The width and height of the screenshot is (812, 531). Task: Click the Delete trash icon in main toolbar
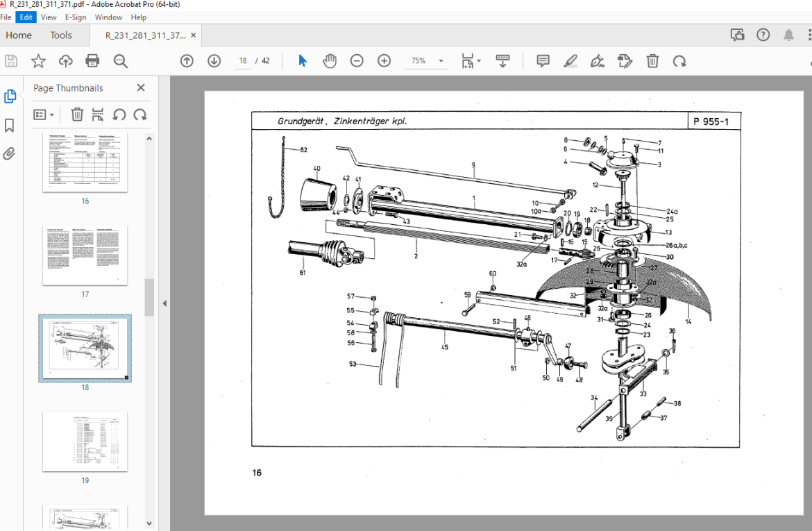coord(652,61)
